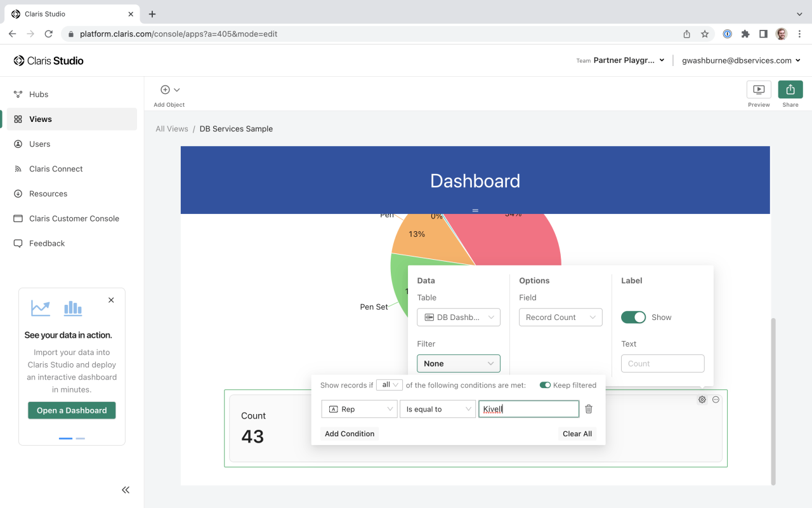Go to All Views breadcrumb
This screenshot has height=508, width=812.
(172, 128)
